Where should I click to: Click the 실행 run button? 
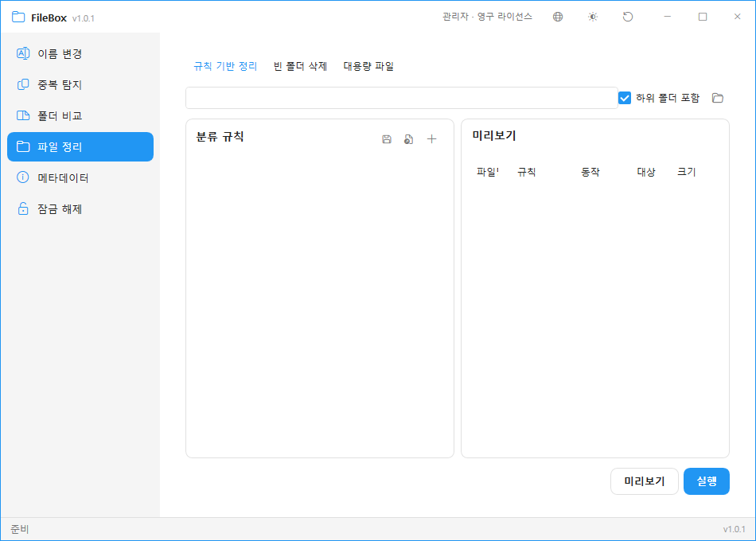(x=707, y=481)
